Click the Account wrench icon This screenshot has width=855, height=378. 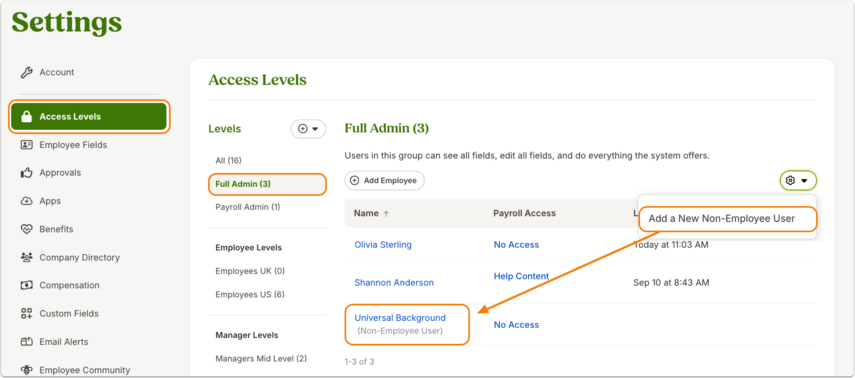[26, 72]
